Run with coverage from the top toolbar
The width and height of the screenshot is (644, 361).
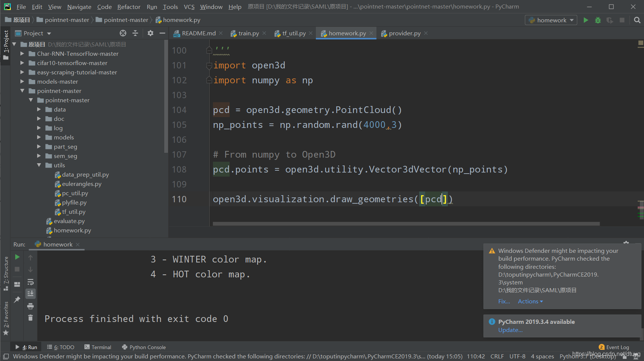click(609, 20)
